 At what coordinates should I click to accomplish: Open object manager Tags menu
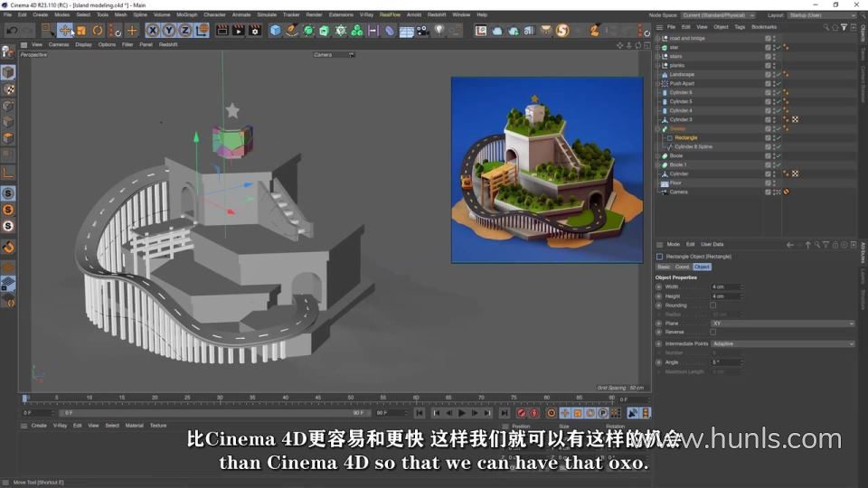coord(740,26)
